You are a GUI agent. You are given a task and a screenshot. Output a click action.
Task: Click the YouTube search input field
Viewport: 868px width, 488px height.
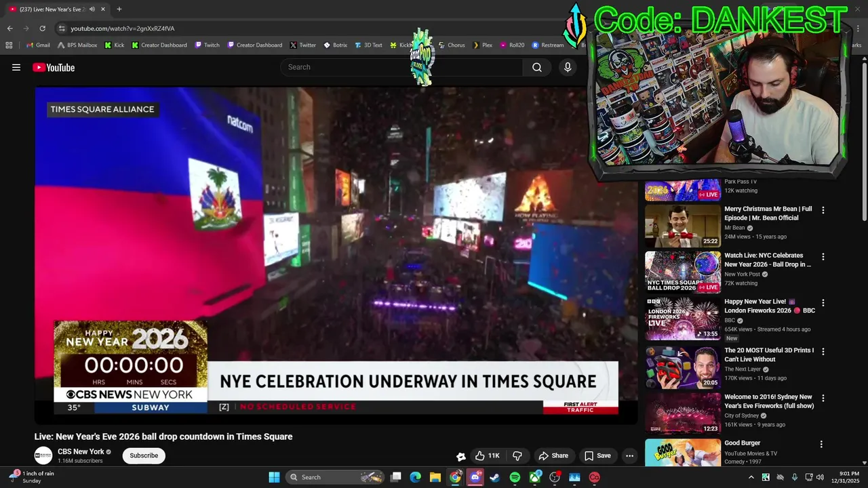[401, 67]
